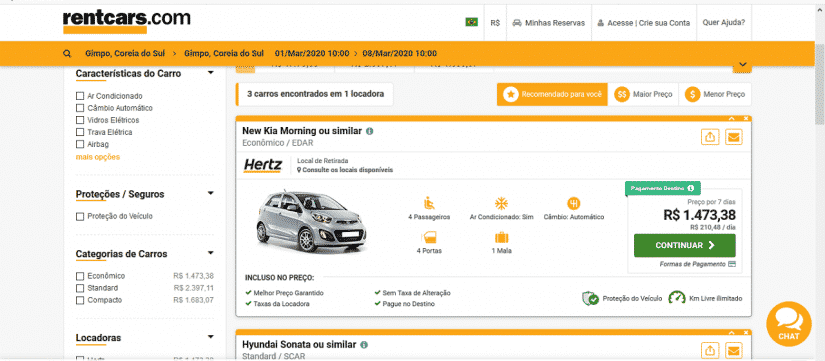Click the rentcars.com logo
Screen dimensions: 825x361
pyautogui.click(x=126, y=21)
